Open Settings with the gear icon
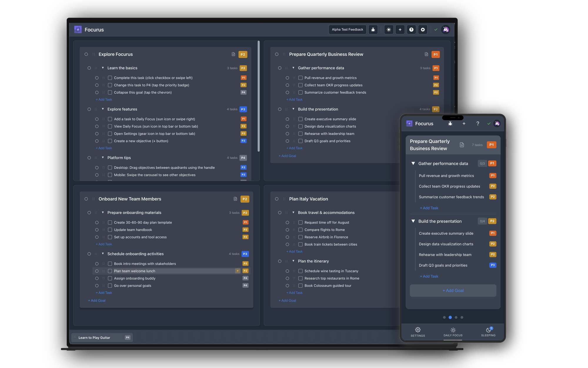Image resolution: width=588 pixels, height=368 pixels. [422, 29]
